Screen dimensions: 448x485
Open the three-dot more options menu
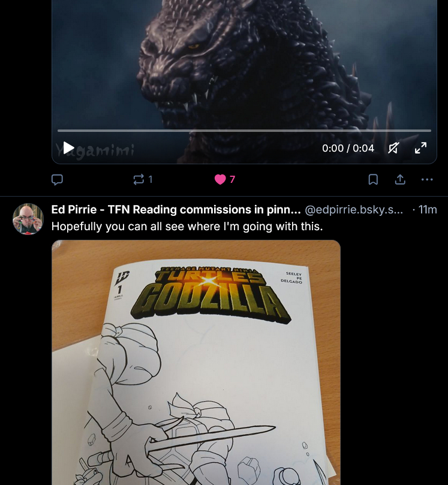pos(427,179)
